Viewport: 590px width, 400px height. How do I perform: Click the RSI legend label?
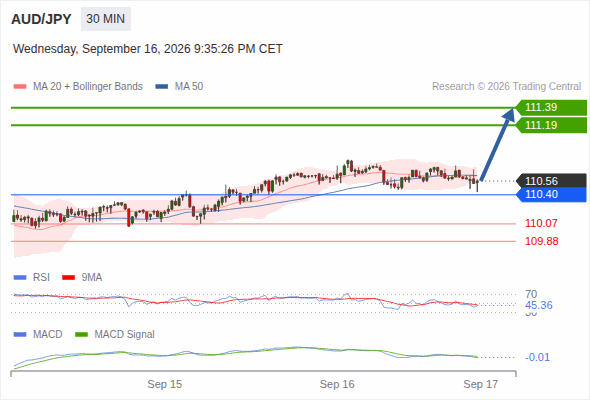pos(41,277)
